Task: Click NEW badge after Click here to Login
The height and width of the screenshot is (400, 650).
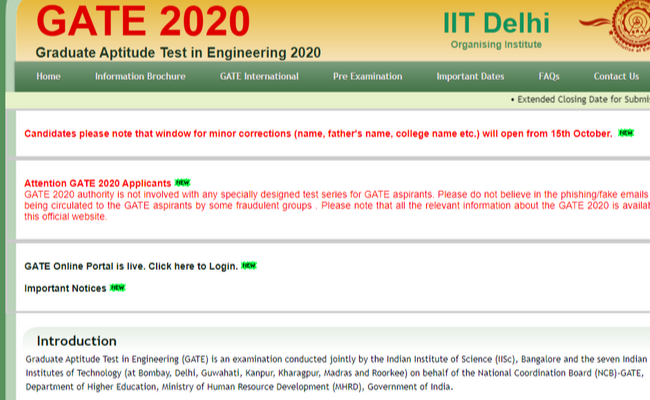Action: (249, 265)
